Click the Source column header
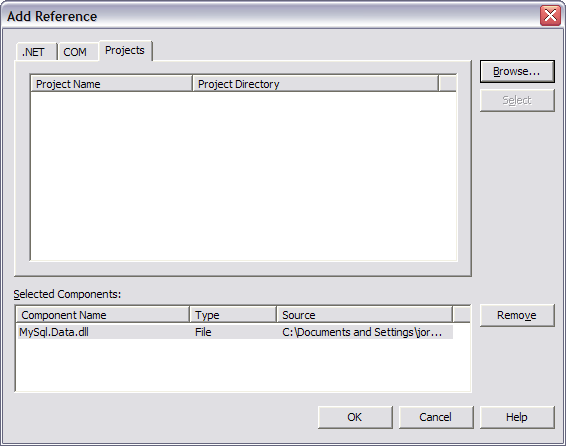 coord(365,315)
